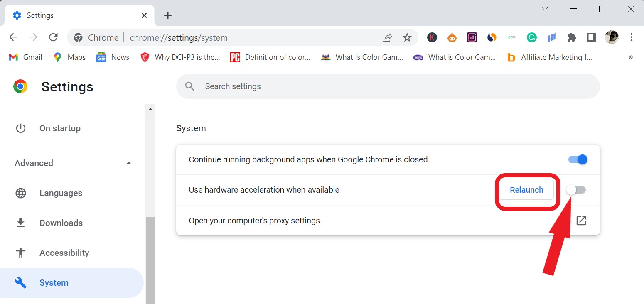Click the profile avatar icon
Image resolution: width=644 pixels, height=304 pixels.
[x=611, y=37]
